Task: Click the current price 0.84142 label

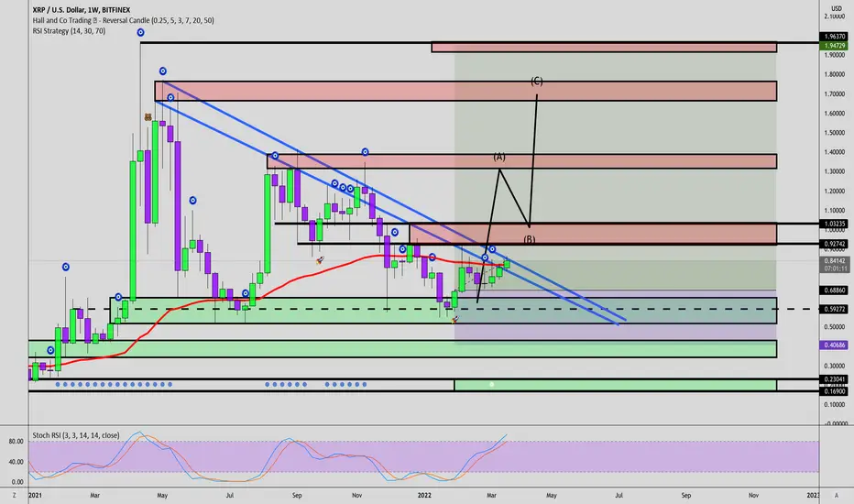Action: [x=834, y=261]
